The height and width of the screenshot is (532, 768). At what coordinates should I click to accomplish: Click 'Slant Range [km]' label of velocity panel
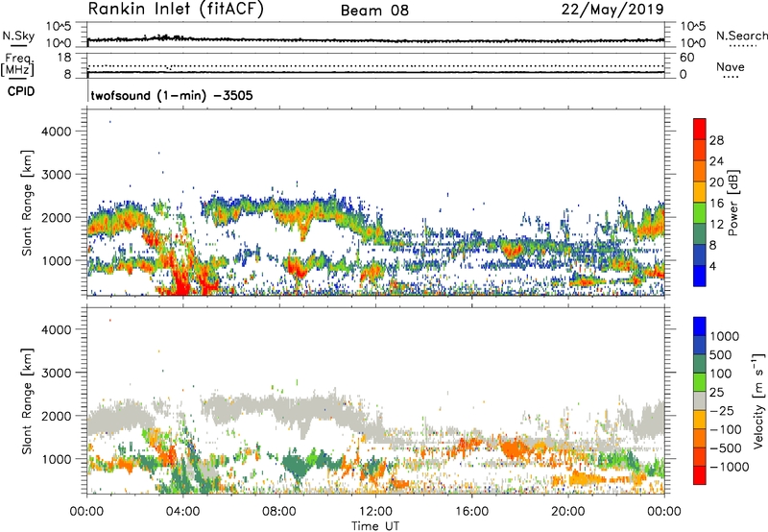(x=27, y=400)
